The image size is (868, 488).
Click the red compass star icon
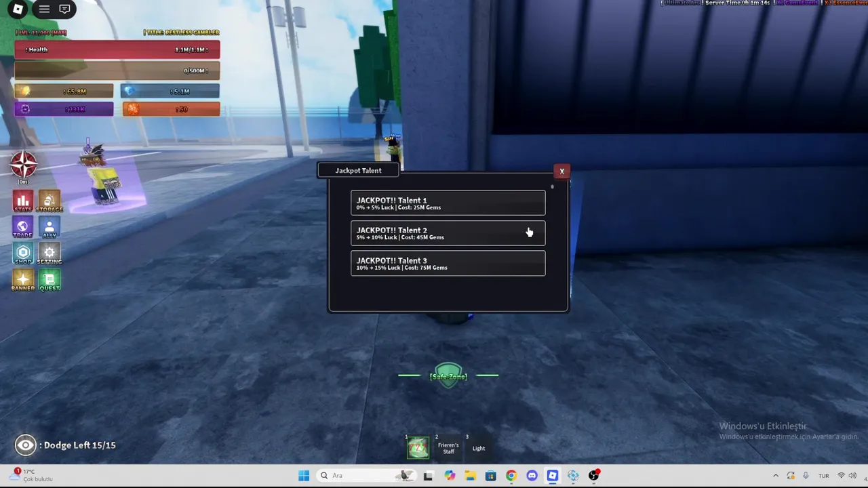(x=23, y=165)
